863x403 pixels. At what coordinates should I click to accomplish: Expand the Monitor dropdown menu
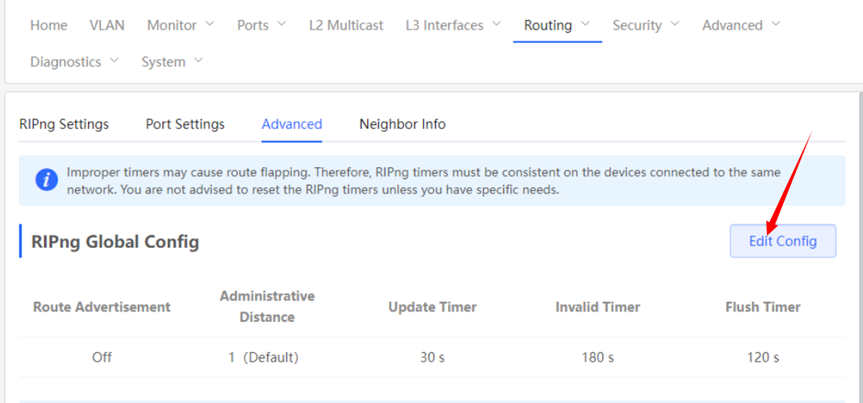pos(180,25)
